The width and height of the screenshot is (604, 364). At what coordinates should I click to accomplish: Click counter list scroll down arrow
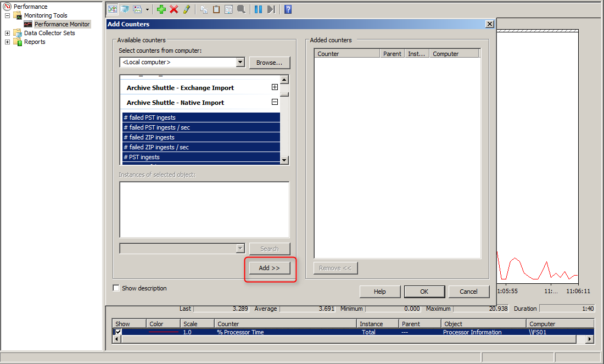(x=284, y=160)
